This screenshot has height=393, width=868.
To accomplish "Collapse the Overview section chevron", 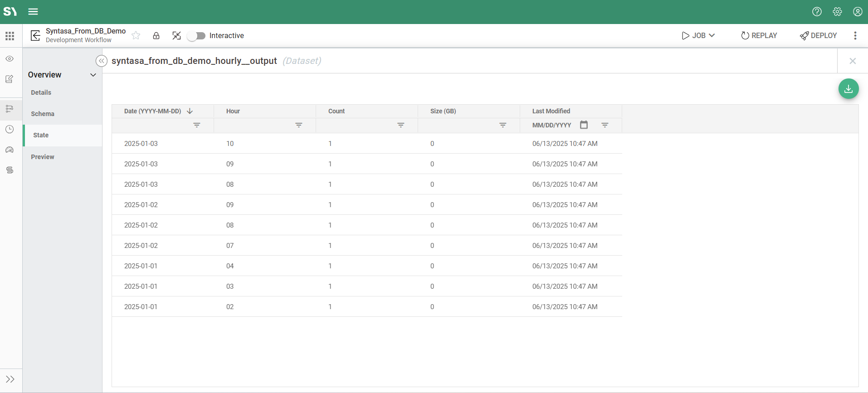I will (93, 75).
